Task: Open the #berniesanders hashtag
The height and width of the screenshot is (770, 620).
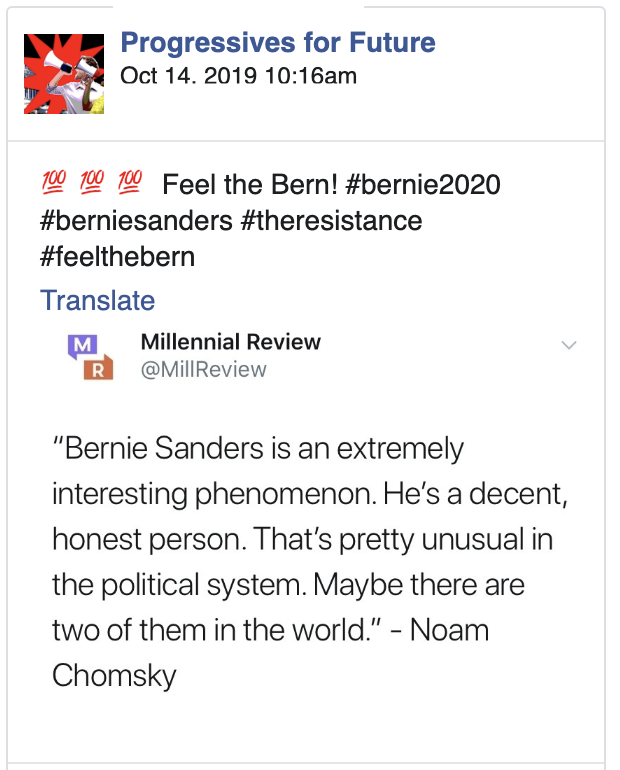Action: (136, 220)
